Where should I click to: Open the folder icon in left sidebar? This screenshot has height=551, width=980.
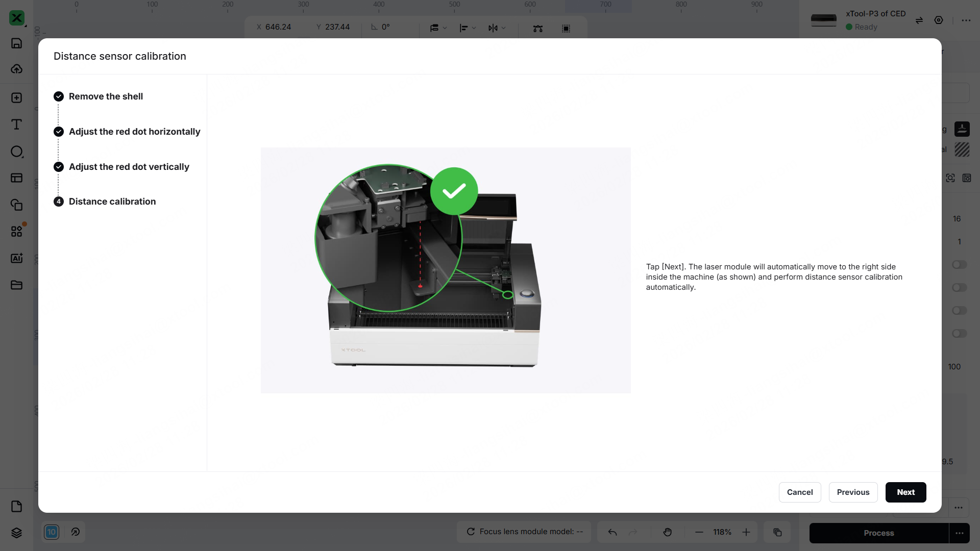point(17,285)
